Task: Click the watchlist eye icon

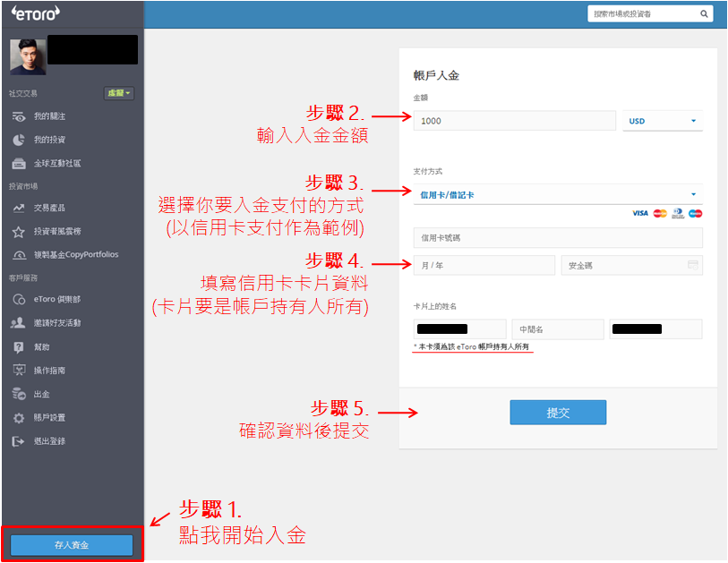Action: tap(19, 116)
